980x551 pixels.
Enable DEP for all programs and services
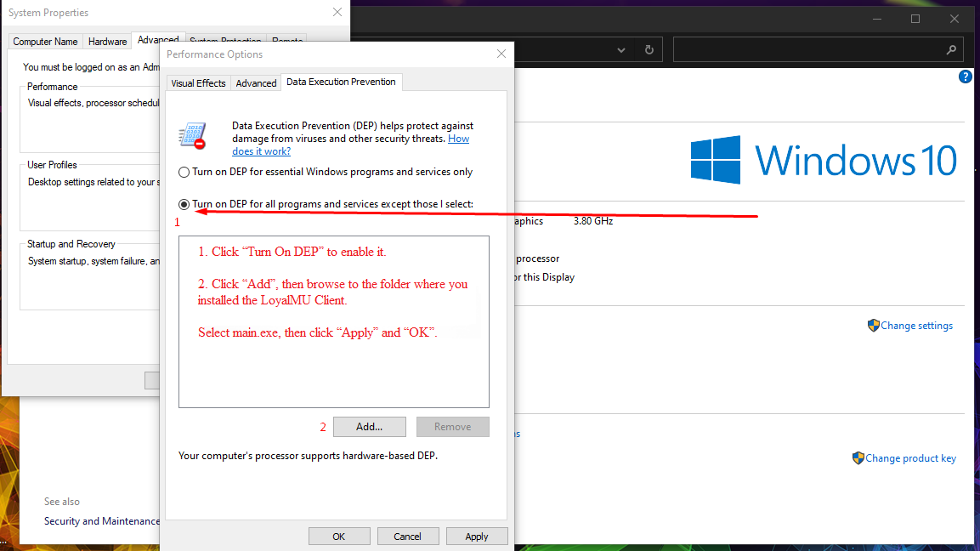184,204
